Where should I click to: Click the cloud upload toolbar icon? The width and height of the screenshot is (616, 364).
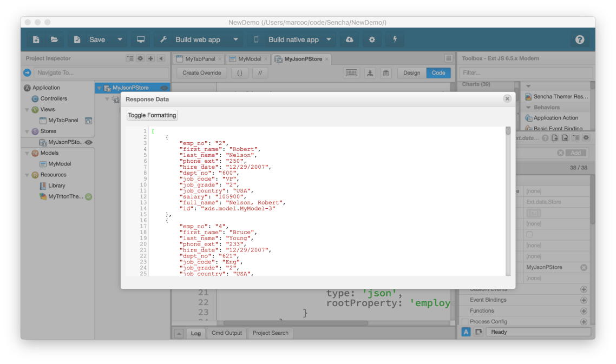tap(349, 39)
